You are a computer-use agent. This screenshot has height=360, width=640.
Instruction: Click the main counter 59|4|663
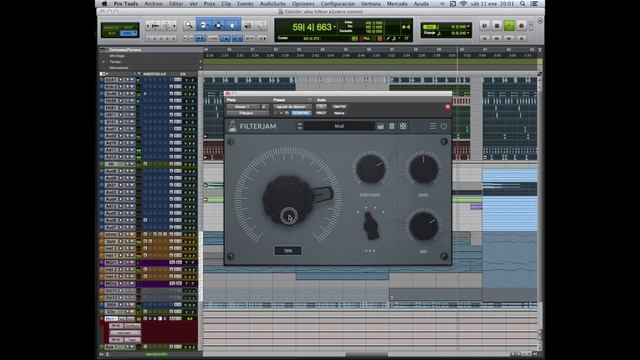click(x=312, y=27)
